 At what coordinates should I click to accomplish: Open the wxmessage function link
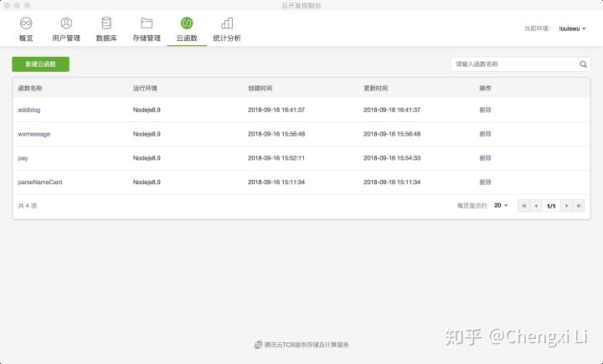[x=34, y=134]
